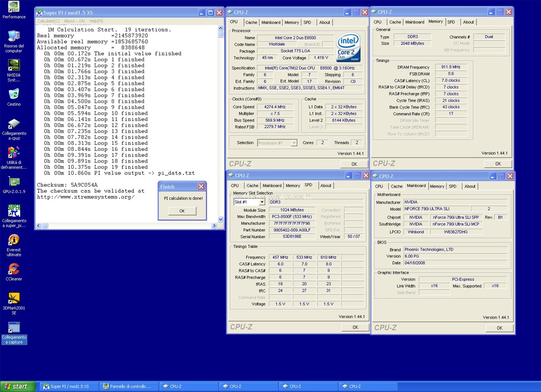Click the '9905402-009.A00LF' part number
The height and width of the screenshot is (392, 541).
point(292,230)
